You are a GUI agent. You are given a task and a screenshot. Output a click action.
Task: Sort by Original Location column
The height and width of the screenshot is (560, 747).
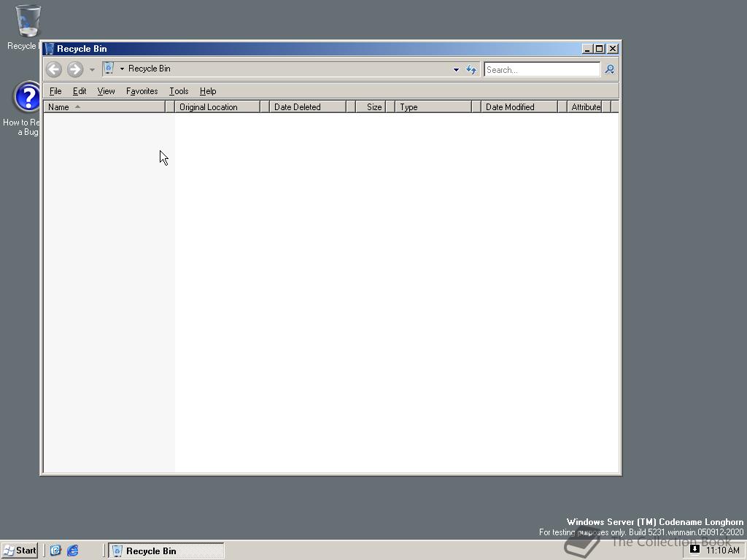217,106
